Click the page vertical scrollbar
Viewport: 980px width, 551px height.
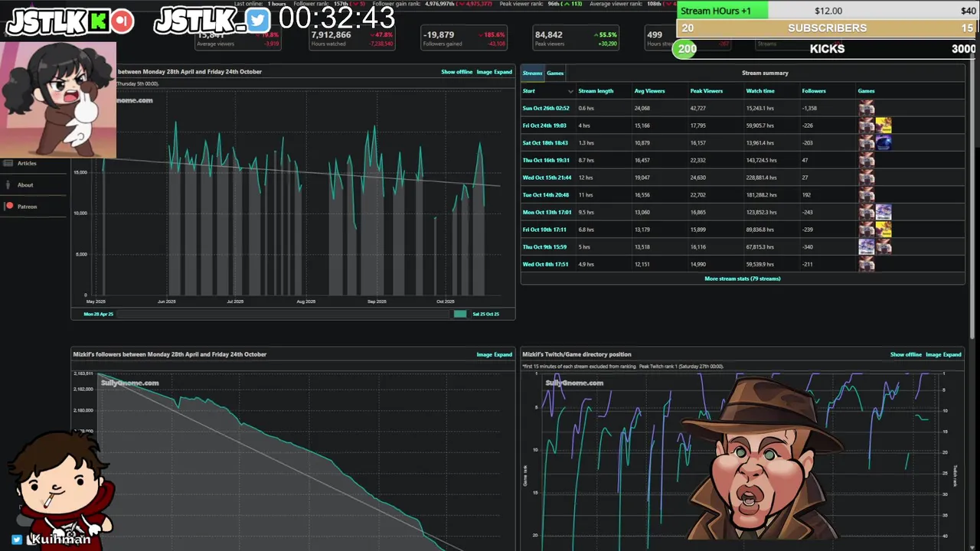973,199
